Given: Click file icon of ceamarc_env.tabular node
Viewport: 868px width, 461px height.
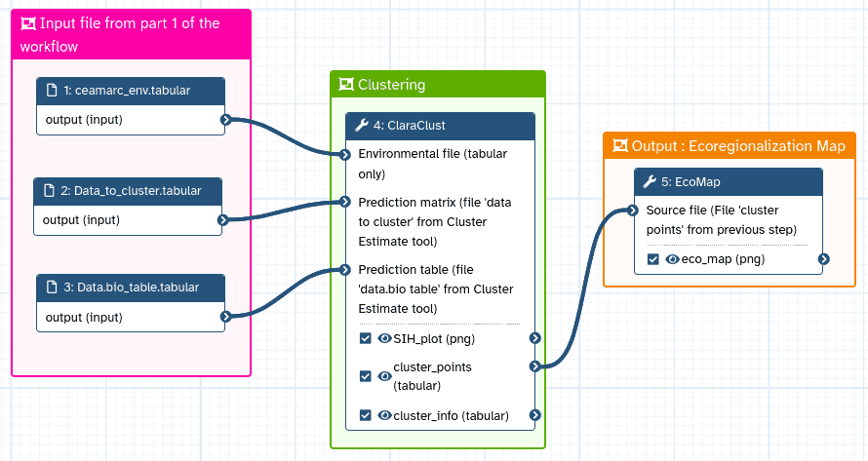Looking at the screenshot, I should coord(52,91).
